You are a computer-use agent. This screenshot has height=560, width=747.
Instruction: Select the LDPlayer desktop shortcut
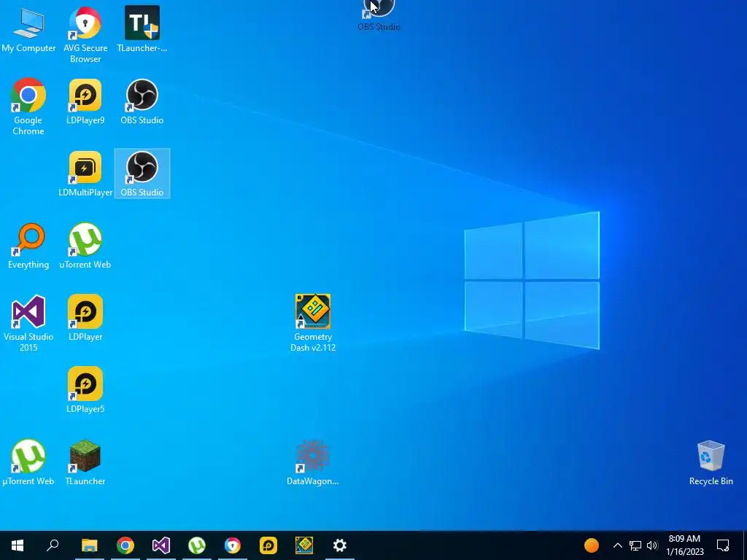click(x=85, y=318)
